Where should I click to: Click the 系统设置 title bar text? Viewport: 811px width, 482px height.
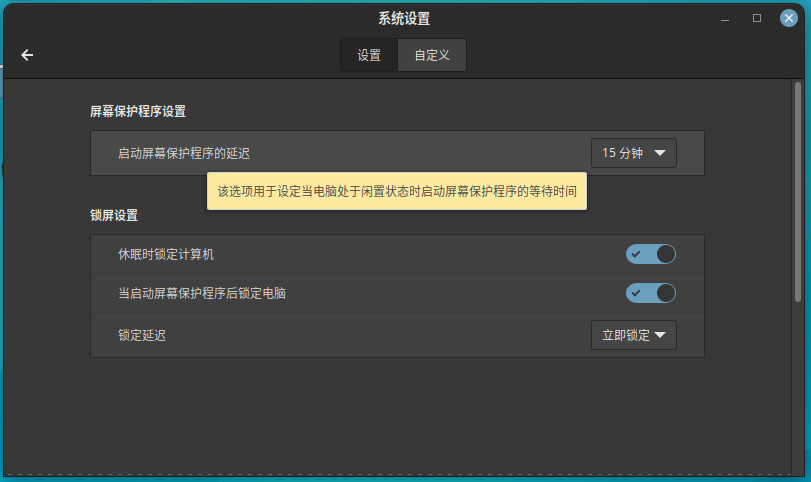tap(404, 18)
